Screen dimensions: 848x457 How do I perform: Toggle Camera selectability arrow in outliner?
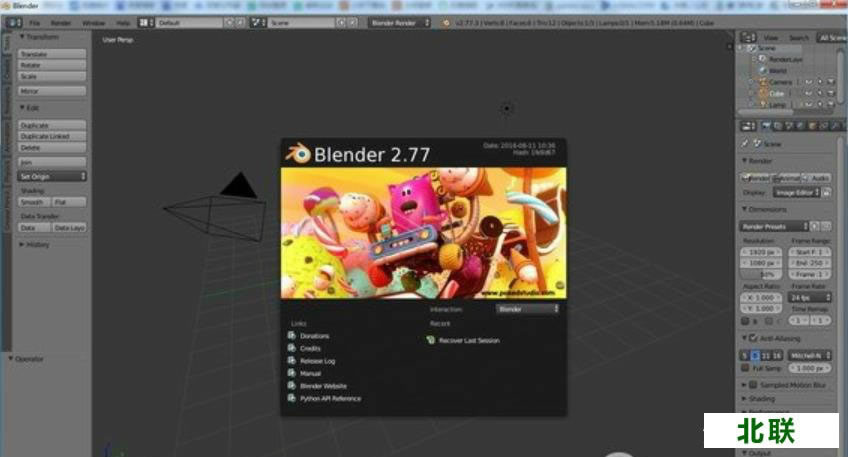(820, 82)
